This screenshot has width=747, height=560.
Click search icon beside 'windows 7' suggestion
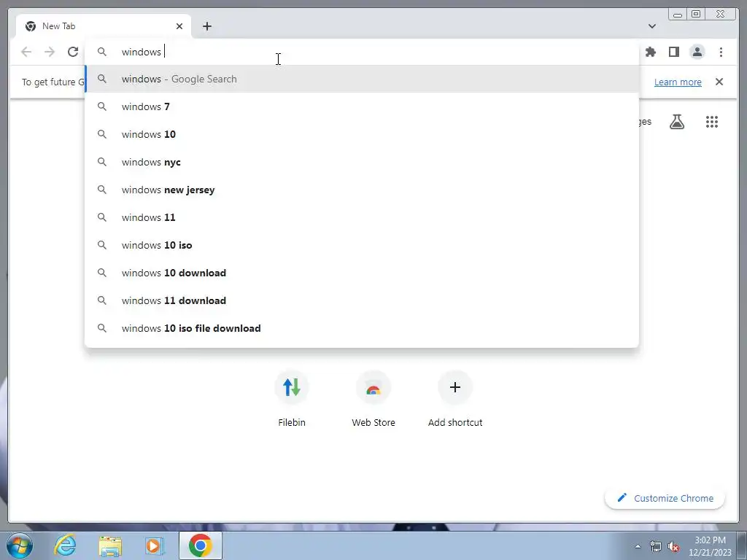(102, 106)
